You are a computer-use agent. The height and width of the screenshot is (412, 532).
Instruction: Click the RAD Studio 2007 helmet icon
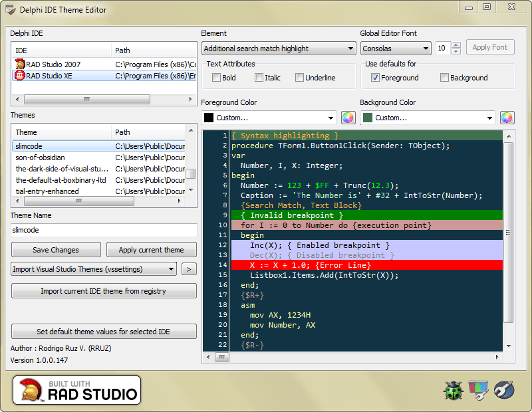(x=20, y=64)
